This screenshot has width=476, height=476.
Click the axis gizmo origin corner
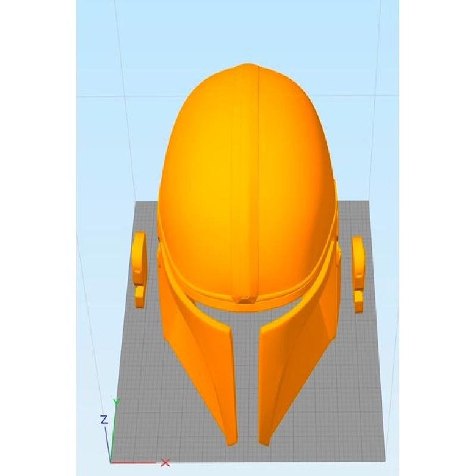pyautogui.click(x=112, y=461)
